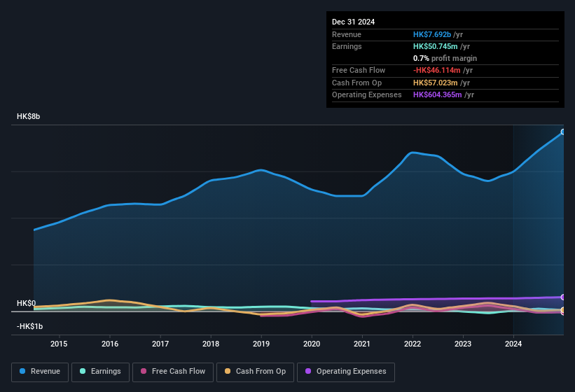Viewport: 575px width, 392px height.
Task: Click the Dec 31 2024 tooltip date
Action: [353, 22]
